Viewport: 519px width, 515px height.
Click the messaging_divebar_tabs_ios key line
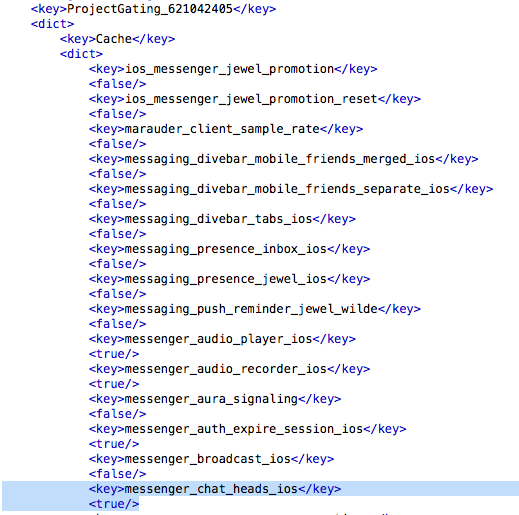222,219
